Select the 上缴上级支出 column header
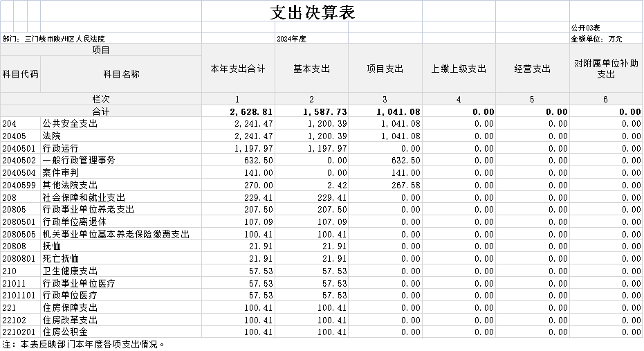Viewport: 644px width, 351px height. (x=459, y=69)
